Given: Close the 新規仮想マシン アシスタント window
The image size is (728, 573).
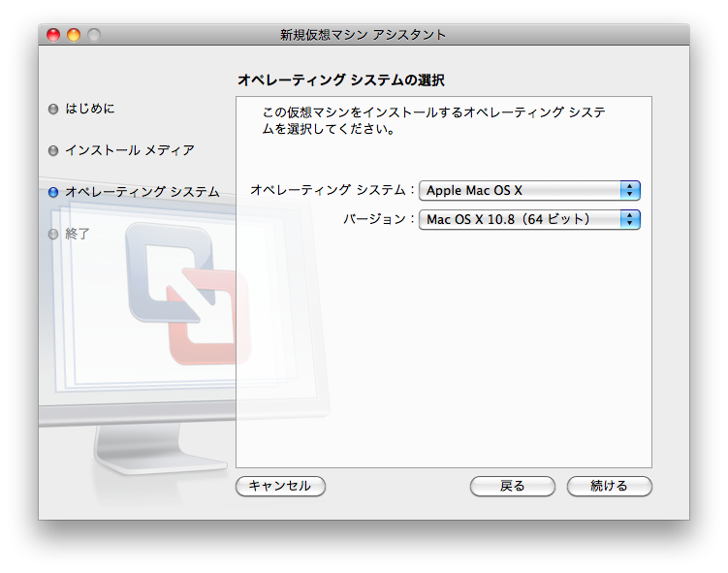Looking at the screenshot, I should [53, 35].
